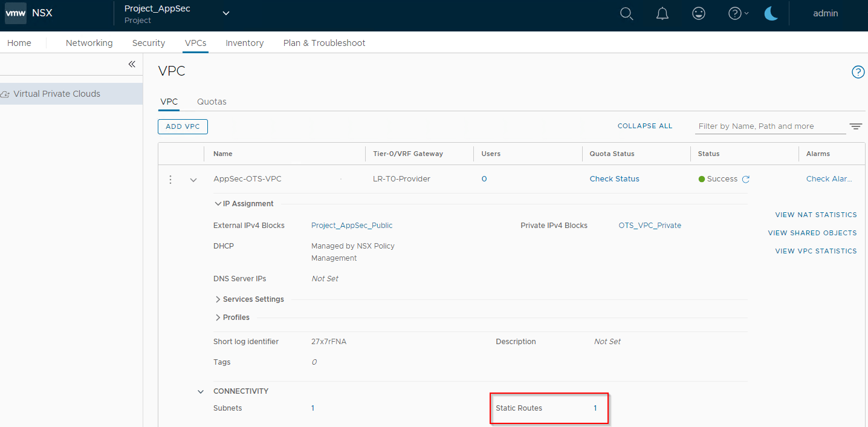Open the OTS_VPC_Private block link

[650, 226]
